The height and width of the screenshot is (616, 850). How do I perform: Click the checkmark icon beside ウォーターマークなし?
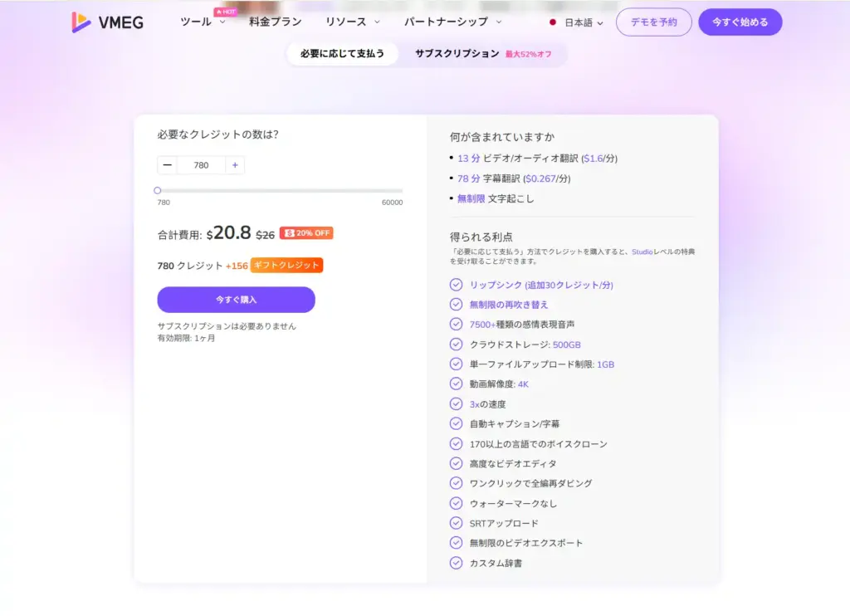pos(456,503)
